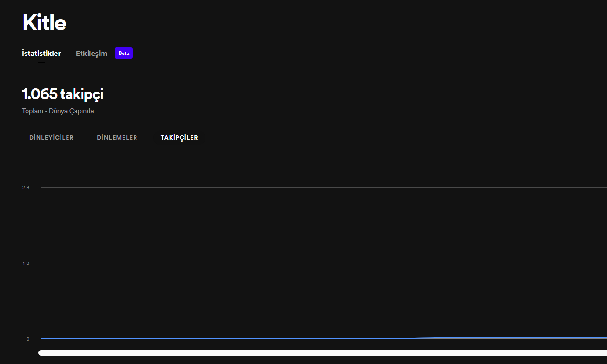The image size is (607, 364).
Task: Open the Etkileşim tab
Action: (91, 54)
